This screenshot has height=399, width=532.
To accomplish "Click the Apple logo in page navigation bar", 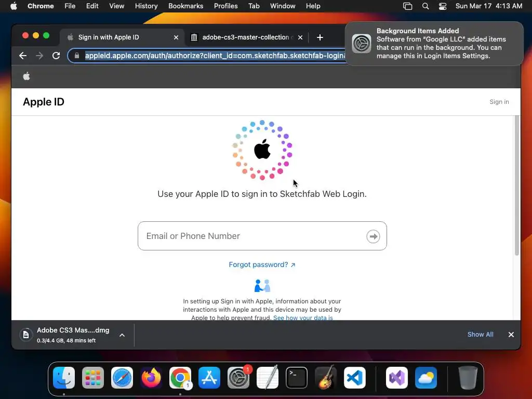I will tap(26, 76).
